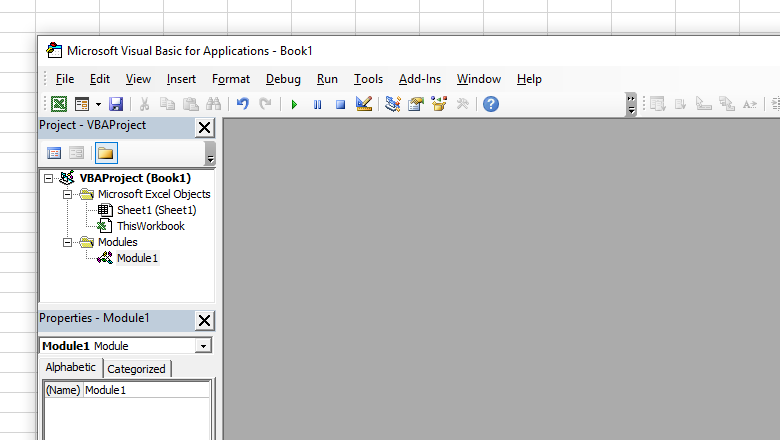Switch to Microsoft Excel view icon
The width and height of the screenshot is (780, 440).
click(59, 104)
